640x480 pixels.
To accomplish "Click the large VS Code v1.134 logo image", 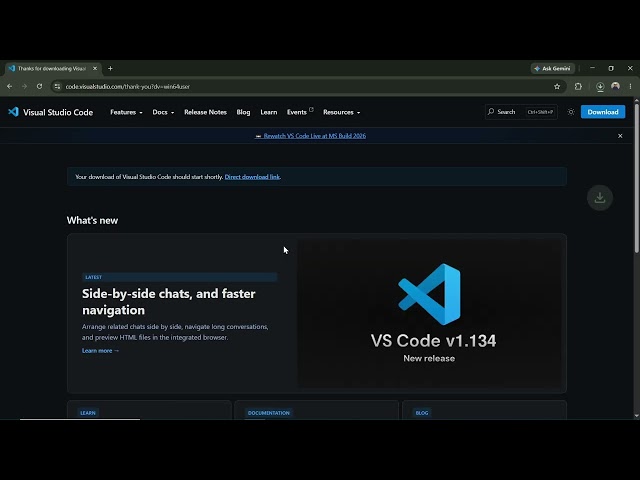I will (x=429, y=294).
